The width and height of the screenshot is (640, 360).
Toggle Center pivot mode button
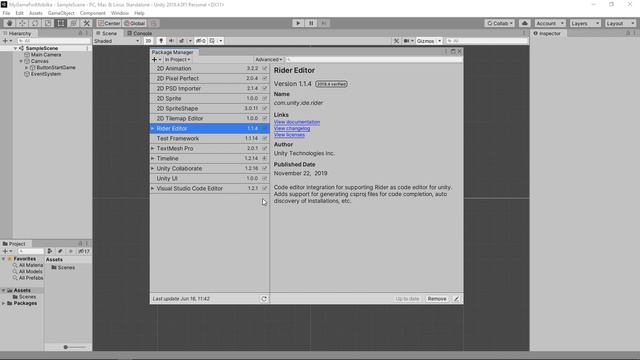click(109, 23)
